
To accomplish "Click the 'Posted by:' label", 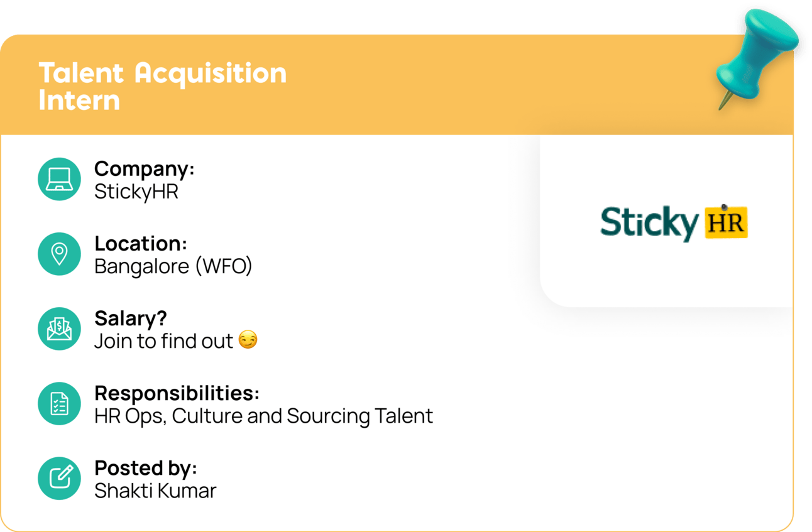I will coord(145,468).
